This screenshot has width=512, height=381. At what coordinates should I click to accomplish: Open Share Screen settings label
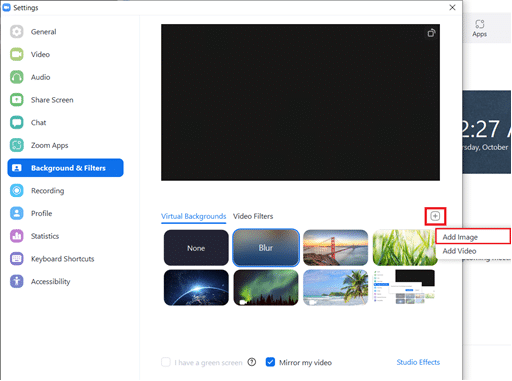coord(52,100)
